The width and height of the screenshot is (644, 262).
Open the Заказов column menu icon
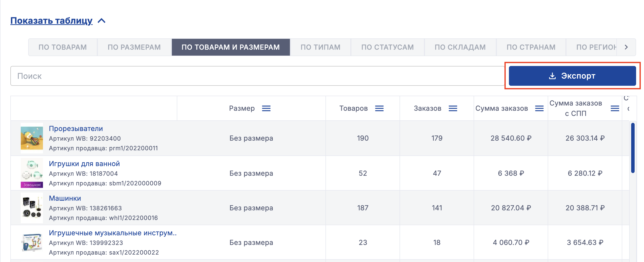click(453, 108)
